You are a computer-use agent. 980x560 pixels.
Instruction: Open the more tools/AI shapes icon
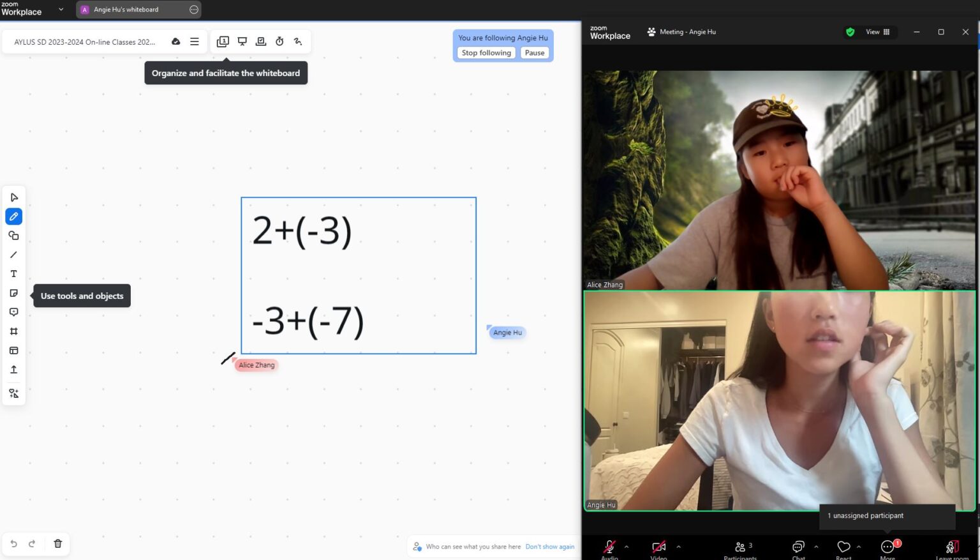click(13, 393)
